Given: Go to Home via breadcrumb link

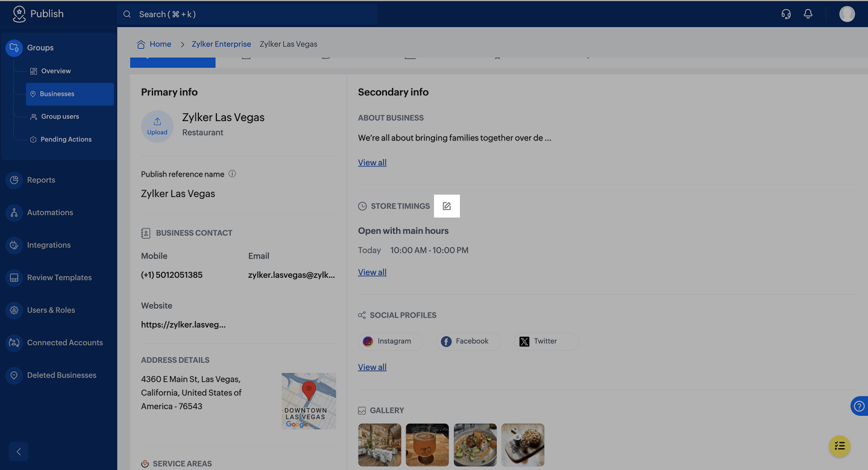Looking at the screenshot, I should click(x=160, y=44).
